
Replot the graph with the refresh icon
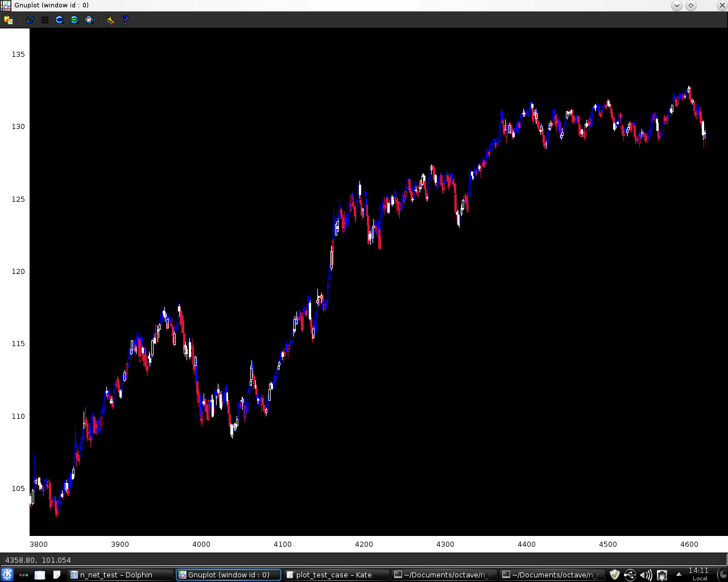(30, 20)
